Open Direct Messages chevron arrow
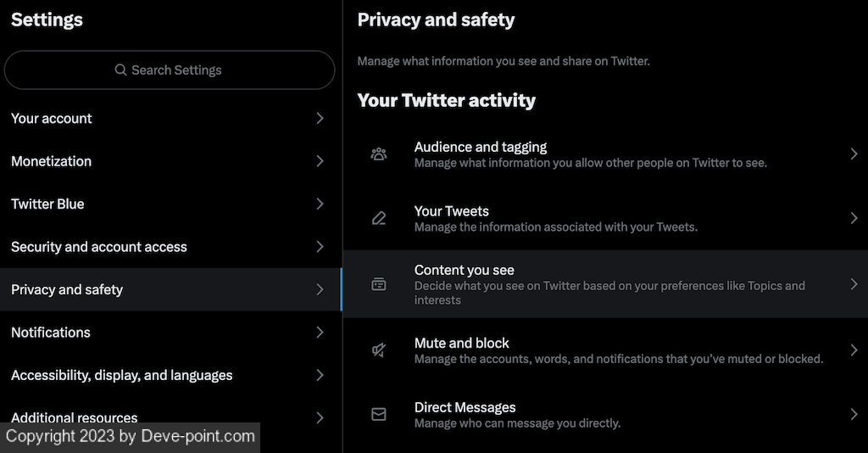Image resolution: width=868 pixels, height=453 pixels. point(854,414)
